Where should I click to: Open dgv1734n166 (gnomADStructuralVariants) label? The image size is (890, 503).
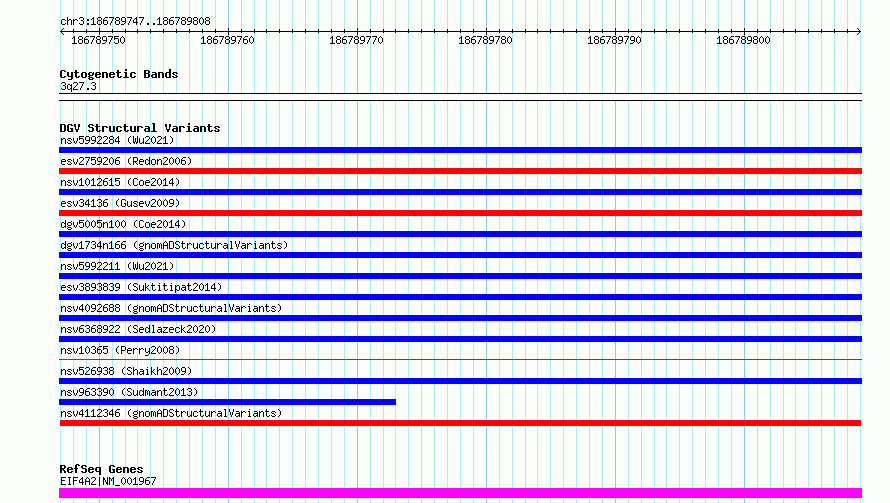[x=174, y=245]
